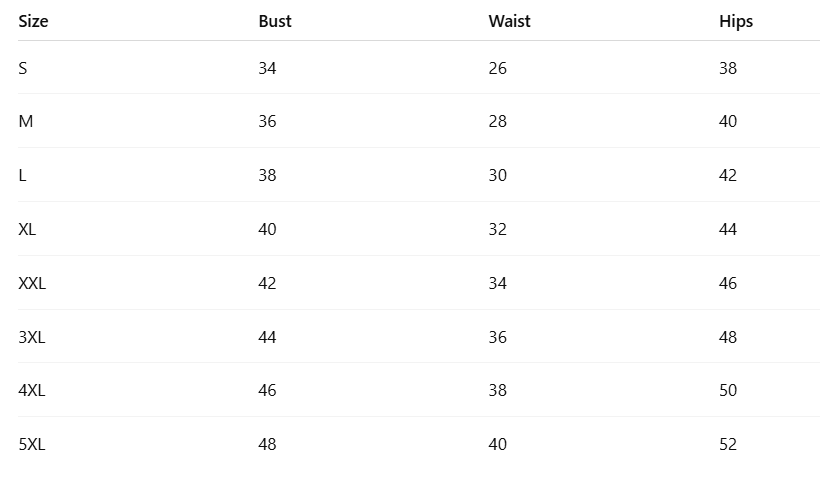
Task: Click the waist value 32 for size XL
Action: (498, 229)
